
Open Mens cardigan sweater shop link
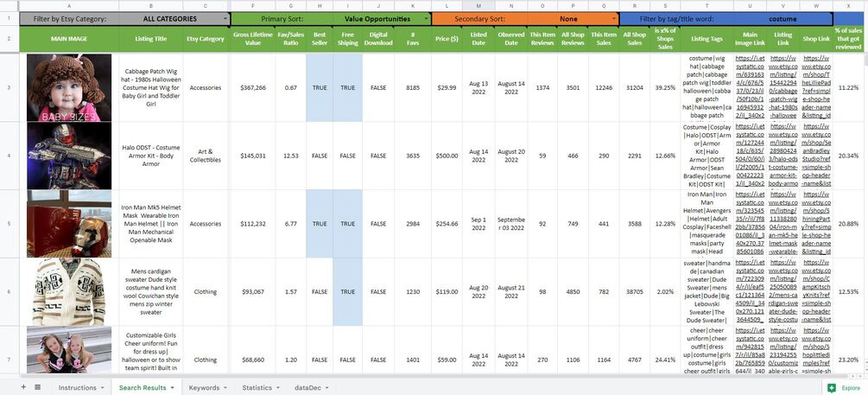pyautogui.click(x=816, y=292)
